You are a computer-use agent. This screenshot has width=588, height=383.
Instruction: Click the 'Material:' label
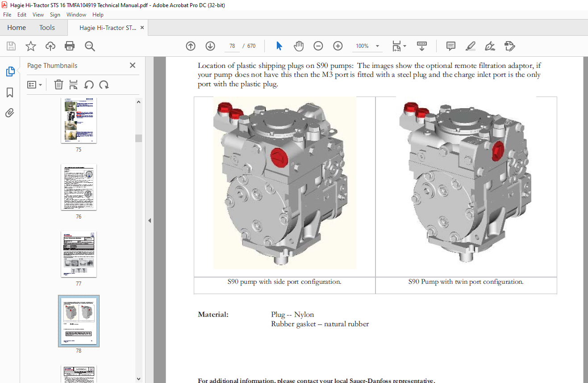213,315
